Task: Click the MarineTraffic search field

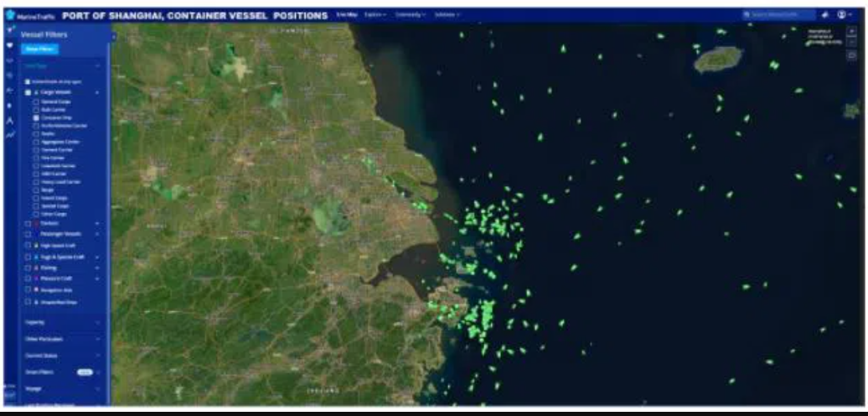Action: tap(780, 15)
